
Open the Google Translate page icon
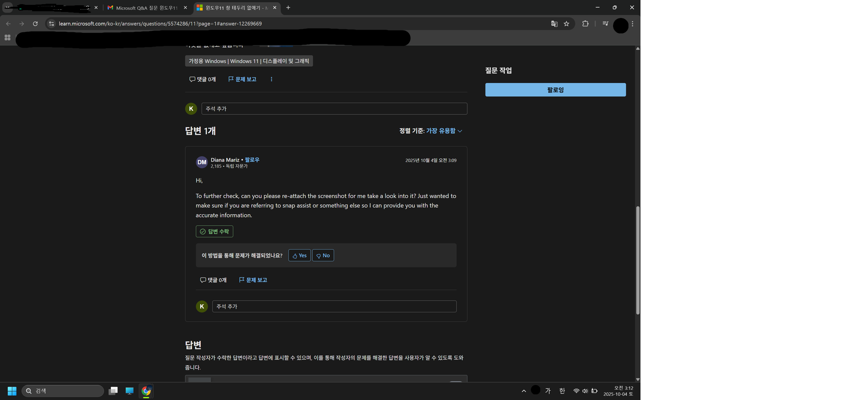click(x=554, y=24)
